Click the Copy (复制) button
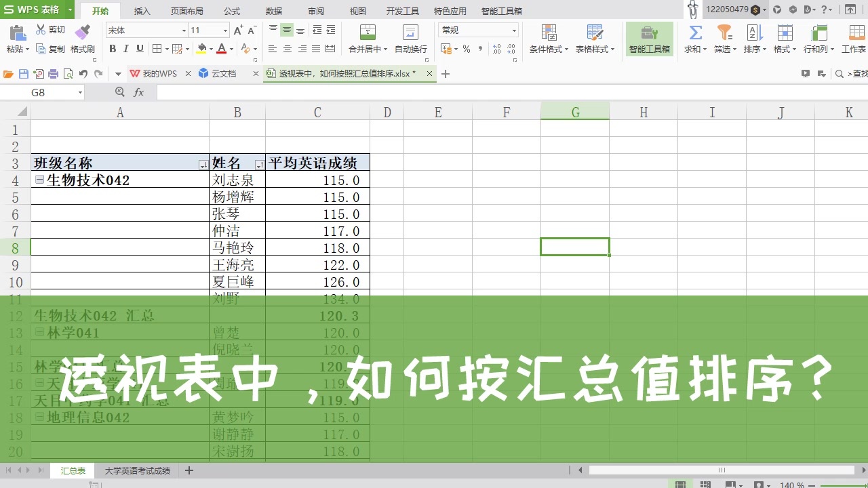The height and width of the screenshot is (488, 868). [51, 49]
